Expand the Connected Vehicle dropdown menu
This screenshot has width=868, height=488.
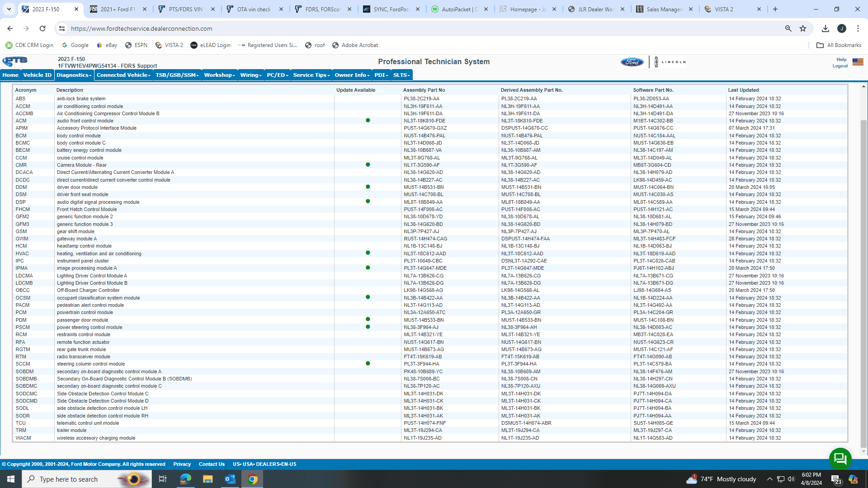coord(123,75)
